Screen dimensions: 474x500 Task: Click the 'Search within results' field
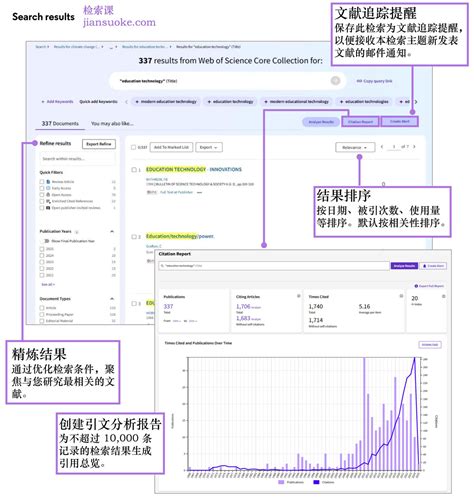pyautogui.click(x=78, y=159)
